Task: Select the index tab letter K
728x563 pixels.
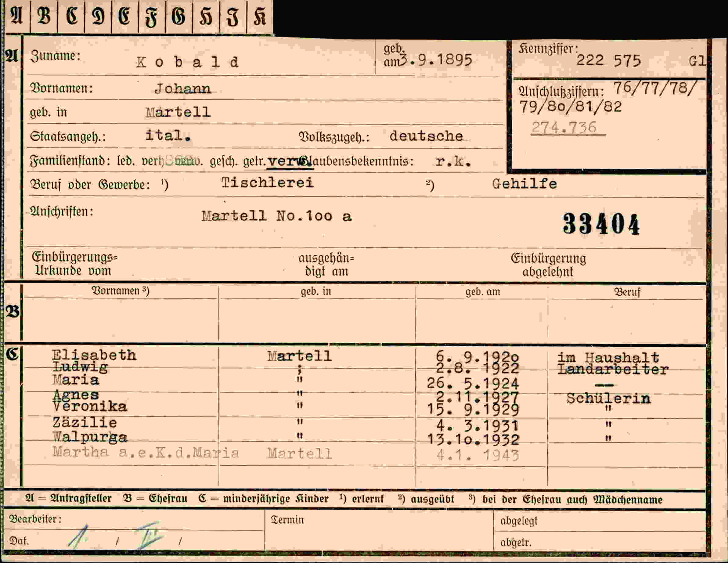Action: point(260,16)
